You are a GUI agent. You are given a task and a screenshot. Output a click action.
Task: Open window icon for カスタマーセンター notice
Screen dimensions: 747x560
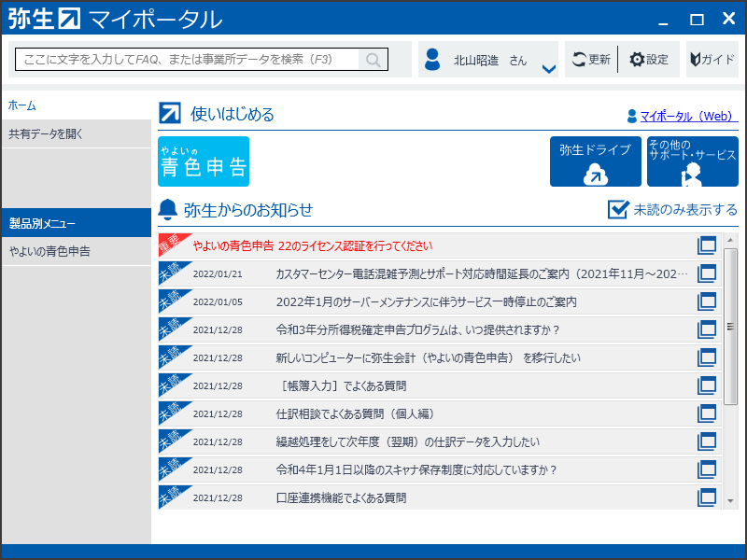click(x=707, y=273)
